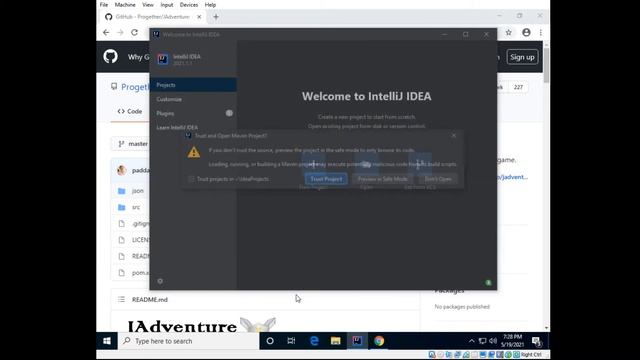Open VirtualBox View menu
Image resolution: width=640 pixels, height=360 pixels.
pyautogui.click(x=148, y=5)
